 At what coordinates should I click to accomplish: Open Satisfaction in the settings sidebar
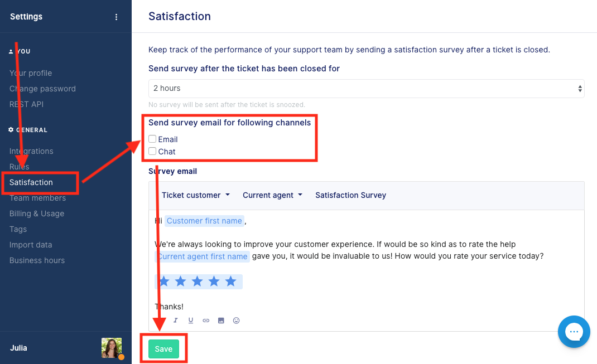31,182
